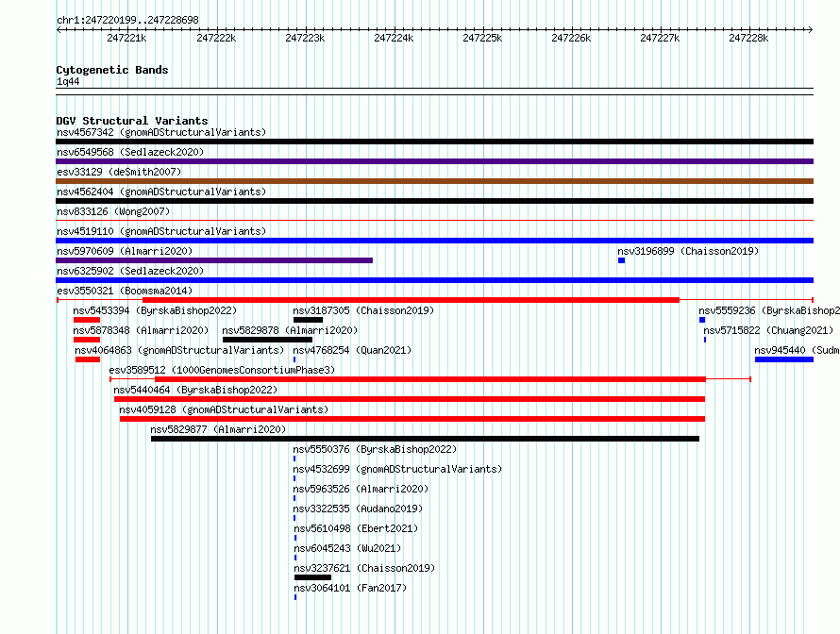Click the DGV Structural Variants track title
840x634 pixels.
(x=132, y=121)
